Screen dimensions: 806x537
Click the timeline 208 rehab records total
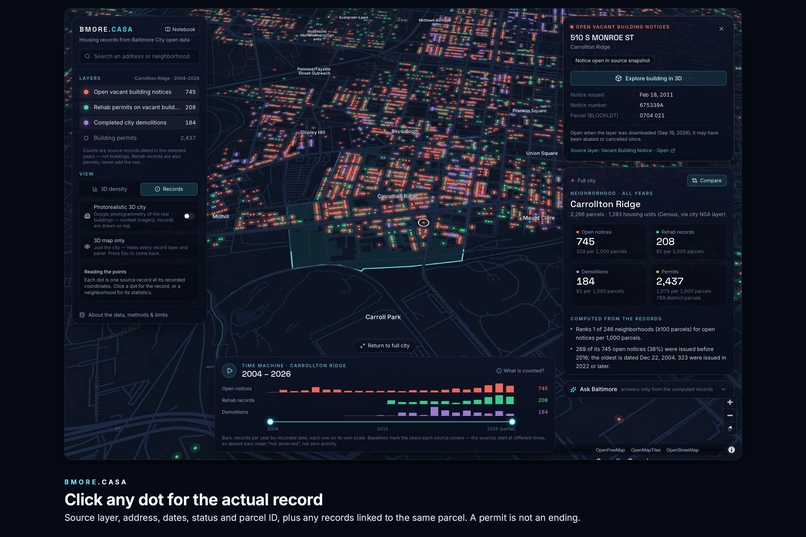pyautogui.click(x=543, y=400)
